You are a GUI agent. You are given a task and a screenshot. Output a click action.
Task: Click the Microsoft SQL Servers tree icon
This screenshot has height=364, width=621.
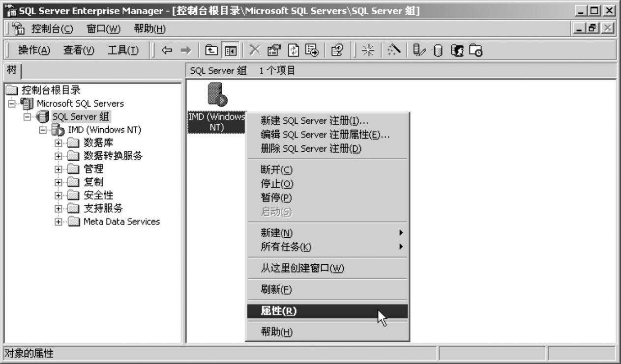pyautogui.click(x=28, y=104)
